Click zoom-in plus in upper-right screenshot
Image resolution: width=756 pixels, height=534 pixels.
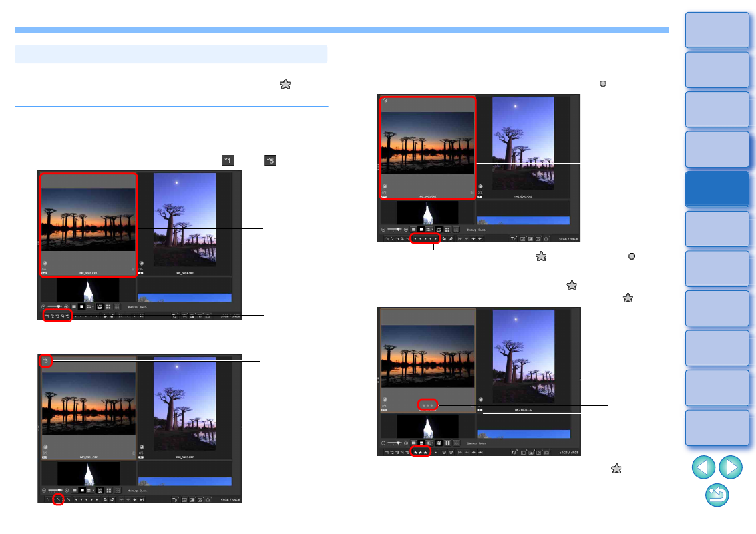(406, 230)
